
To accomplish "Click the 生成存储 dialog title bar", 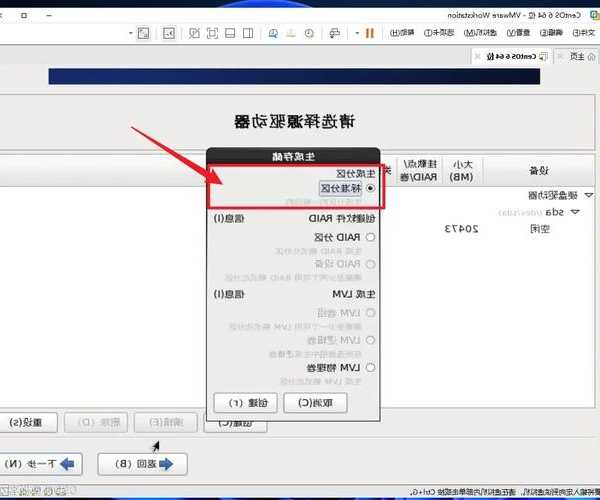I will (293, 156).
